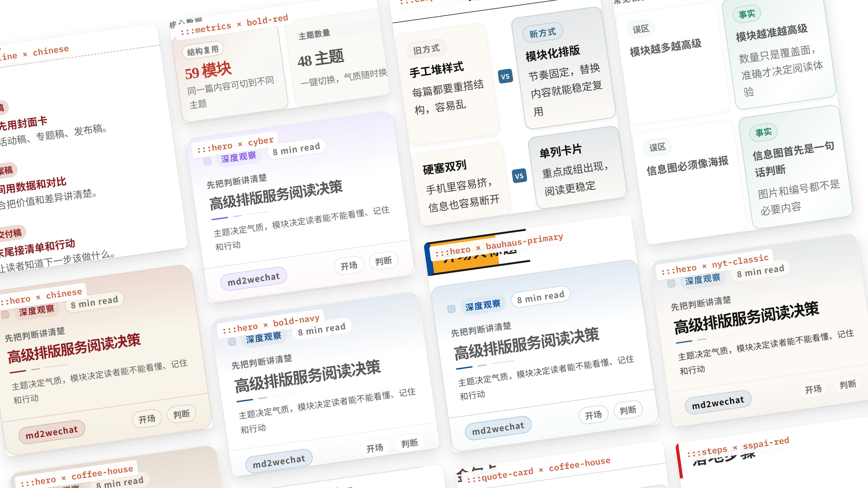Click 8 min read pill in bold-navy card

[322, 329]
